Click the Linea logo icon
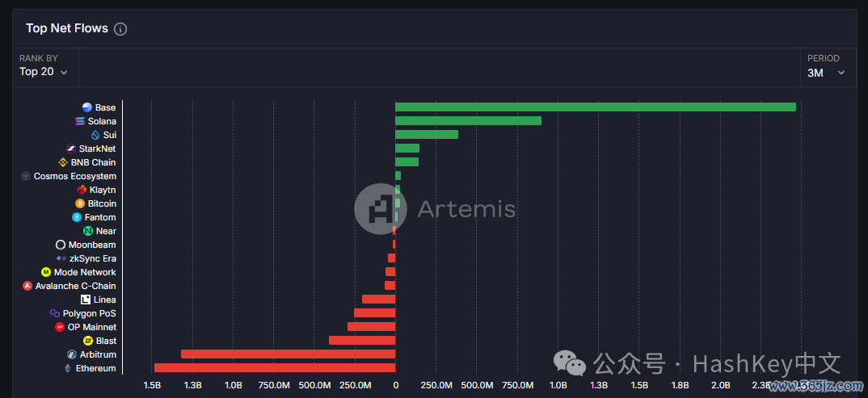868x398 pixels. (x=85, y=300)
